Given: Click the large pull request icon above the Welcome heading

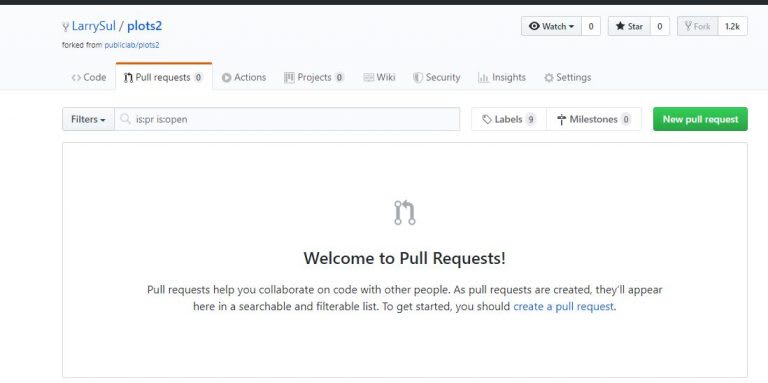Looking at the screenshot, I should pyautogui.click(x=405, y=213).
